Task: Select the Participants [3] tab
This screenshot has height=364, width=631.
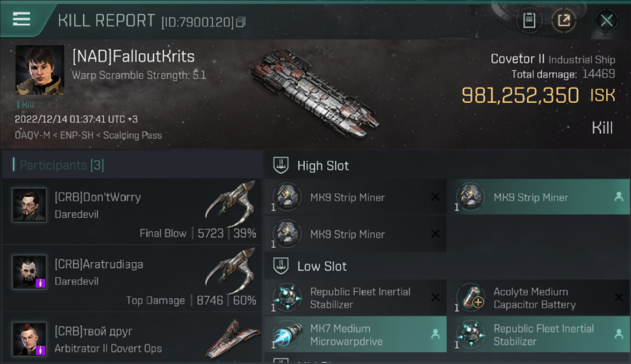Action: [x=62, y=165]
